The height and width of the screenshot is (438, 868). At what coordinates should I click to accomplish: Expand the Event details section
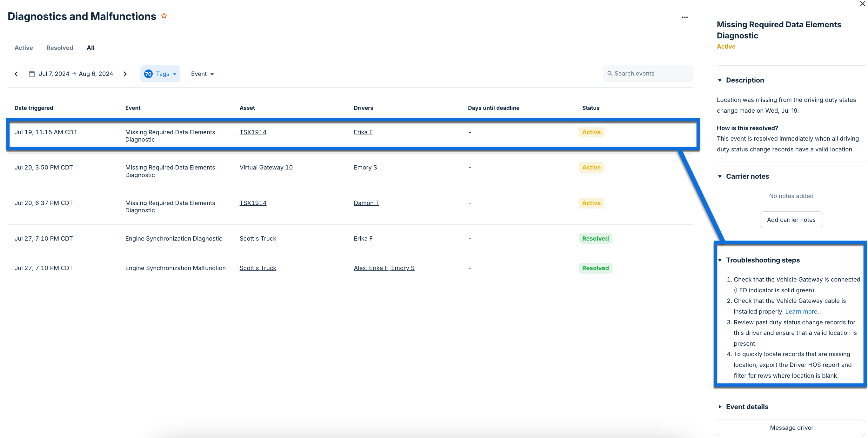(x=720, y=407)
